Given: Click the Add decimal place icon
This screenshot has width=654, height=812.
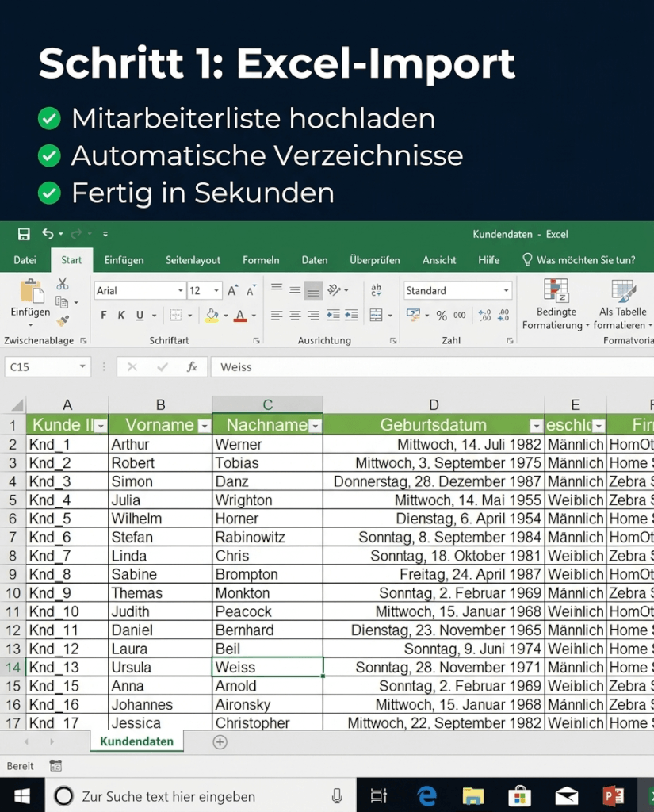Looking at the screenshot, I should pyautogui.click(x=484, y=315).
